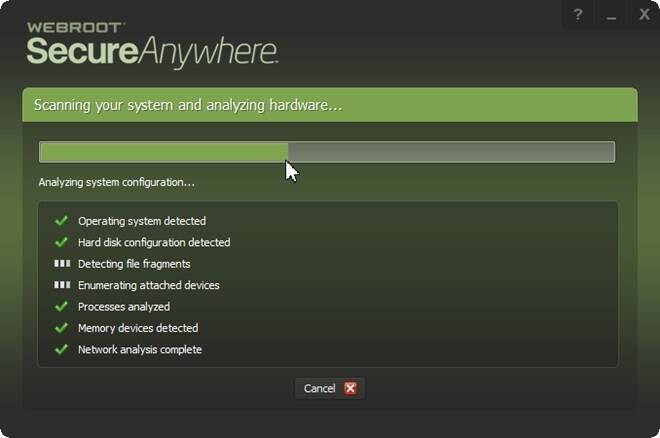
Task: Click pending icon beside Detecting file fragments
Action: (62, 263)
